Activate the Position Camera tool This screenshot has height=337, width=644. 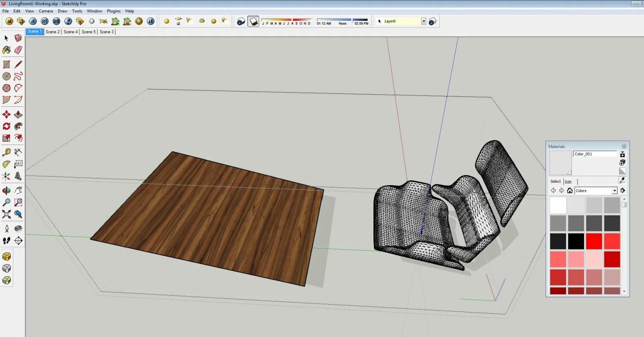(x=6, y=229)
